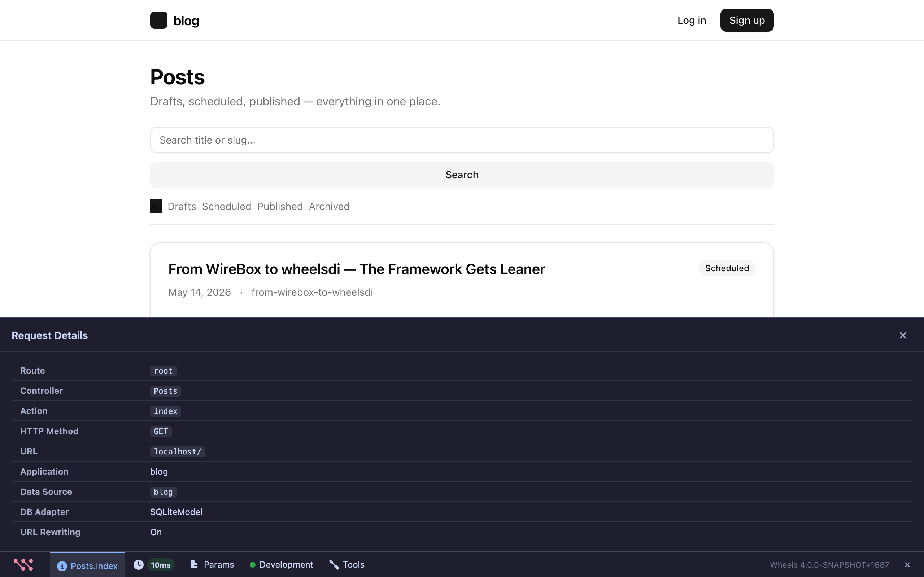
Task: Select the All filter tab
Action: (156, 206)
